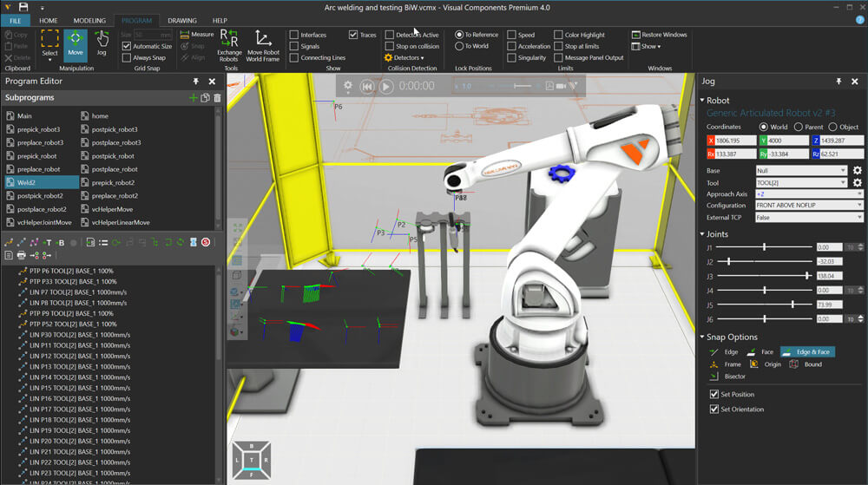Select the Weld2 subprogram

coord(42,182)
